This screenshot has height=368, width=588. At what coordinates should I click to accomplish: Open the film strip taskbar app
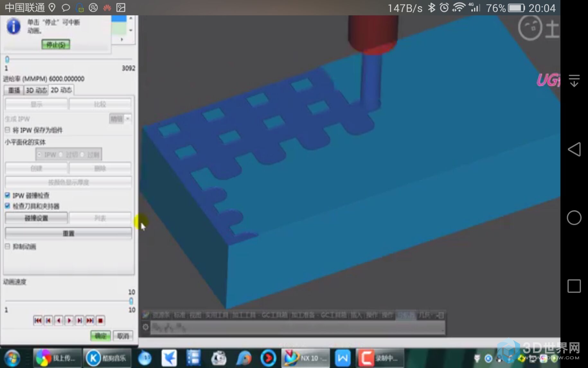193,358
